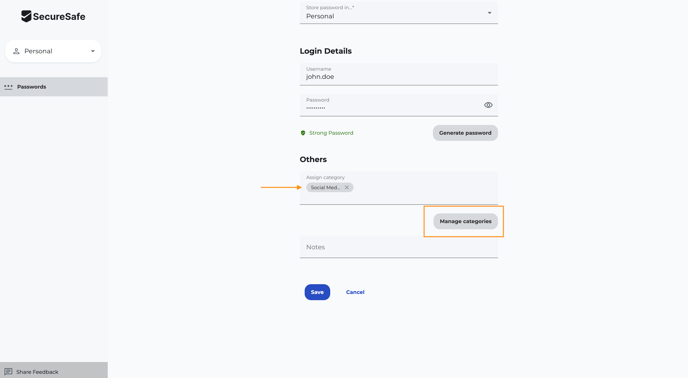
Task: Open the Personal account dropdown in sidebar
Action: [53, 51]
